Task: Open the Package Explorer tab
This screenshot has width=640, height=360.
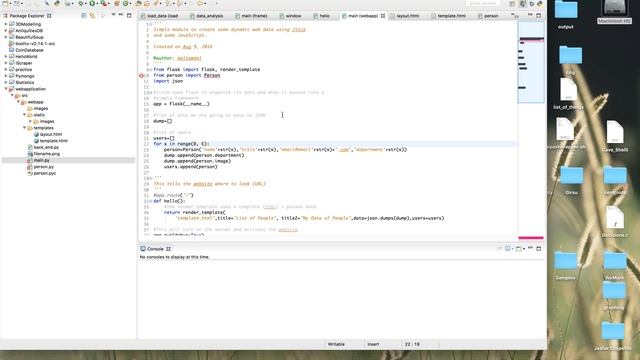Action: tap(27, 16)
